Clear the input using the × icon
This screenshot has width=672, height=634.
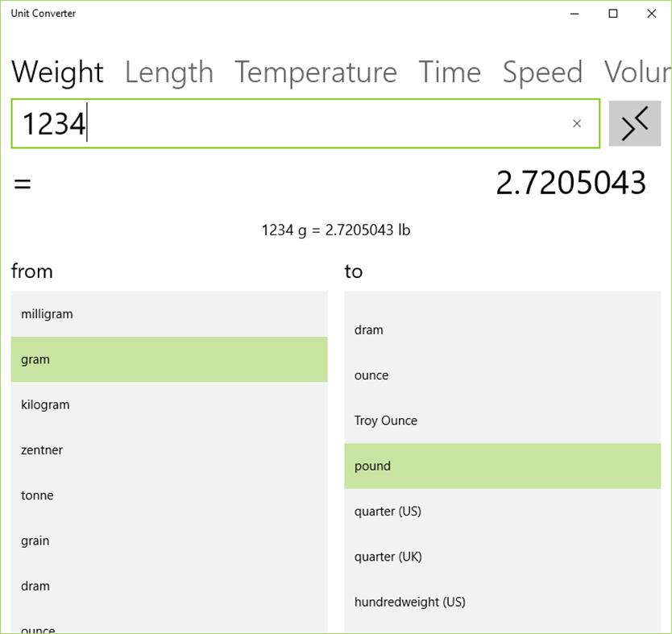(577, 123)
